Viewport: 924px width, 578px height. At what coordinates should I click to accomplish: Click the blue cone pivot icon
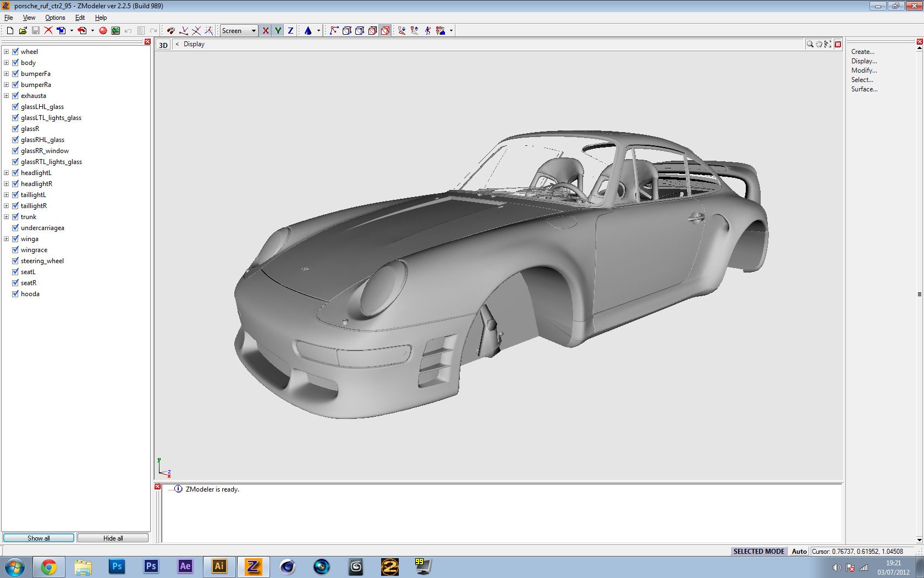click(308, 31)
